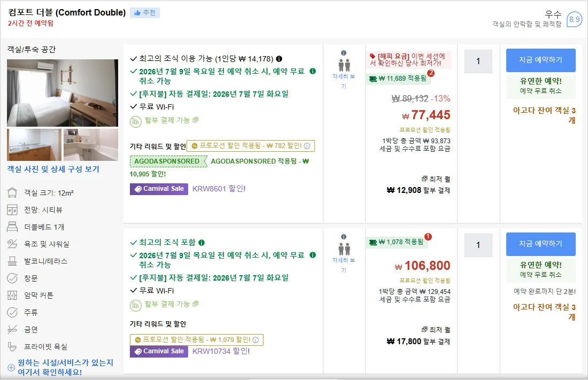Click first offer's installment payment icon

[135, 121]
